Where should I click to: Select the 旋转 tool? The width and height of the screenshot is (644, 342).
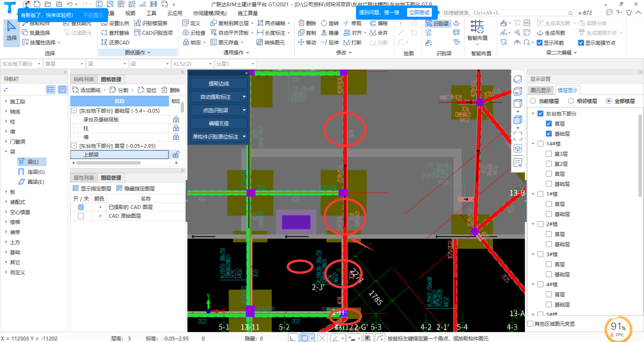point(330,23)
